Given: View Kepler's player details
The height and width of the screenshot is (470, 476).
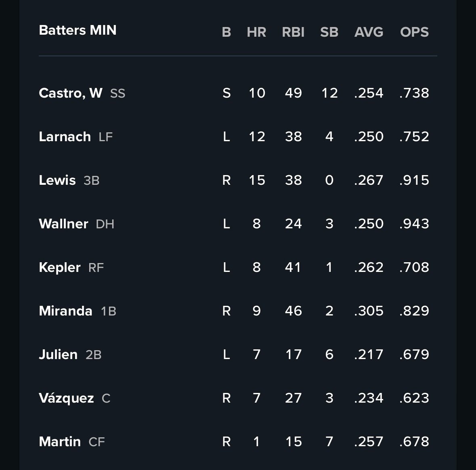Looking at the screenshot, I should (60, 267).
